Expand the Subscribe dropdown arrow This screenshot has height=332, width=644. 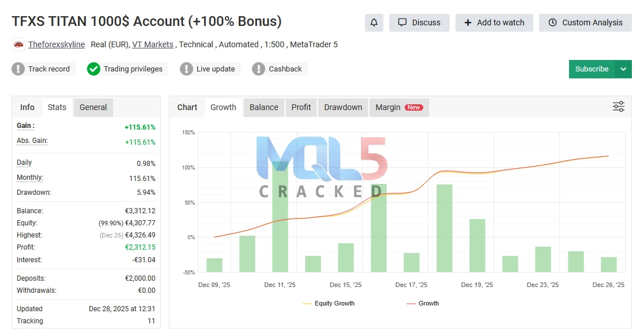623,69
